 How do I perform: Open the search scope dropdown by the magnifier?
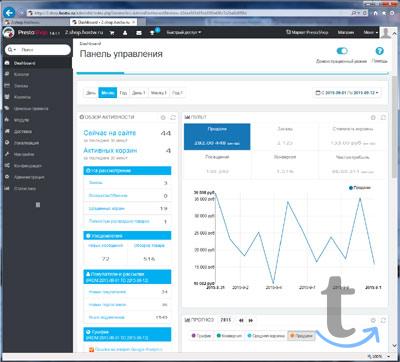tap(12, 50)
